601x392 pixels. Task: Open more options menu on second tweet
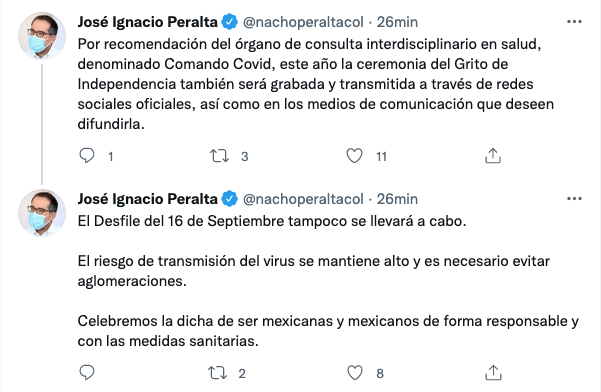(574, 198)
